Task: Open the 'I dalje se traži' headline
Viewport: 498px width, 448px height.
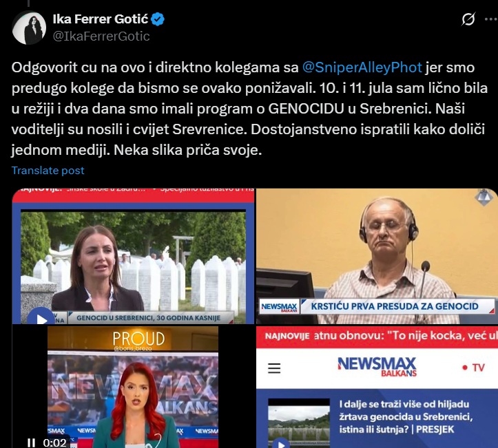Action: [x=406, y=416]
